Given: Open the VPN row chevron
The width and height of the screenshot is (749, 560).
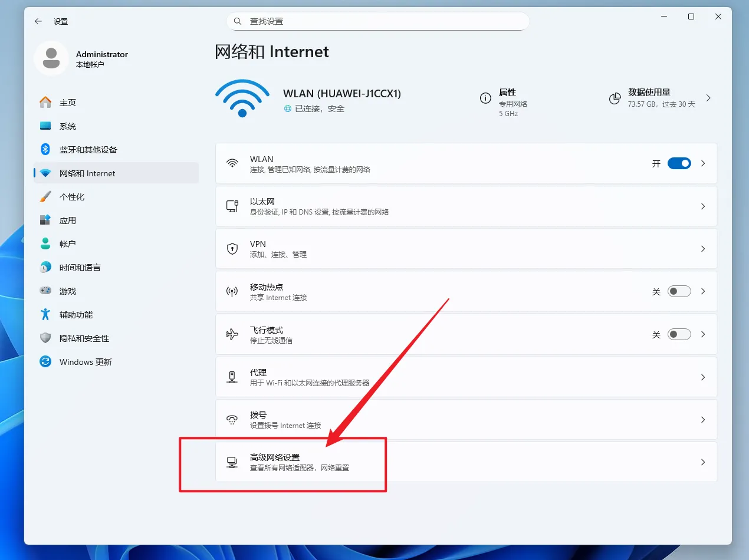Looking at the screenshot, I should (x=703, y=249).
